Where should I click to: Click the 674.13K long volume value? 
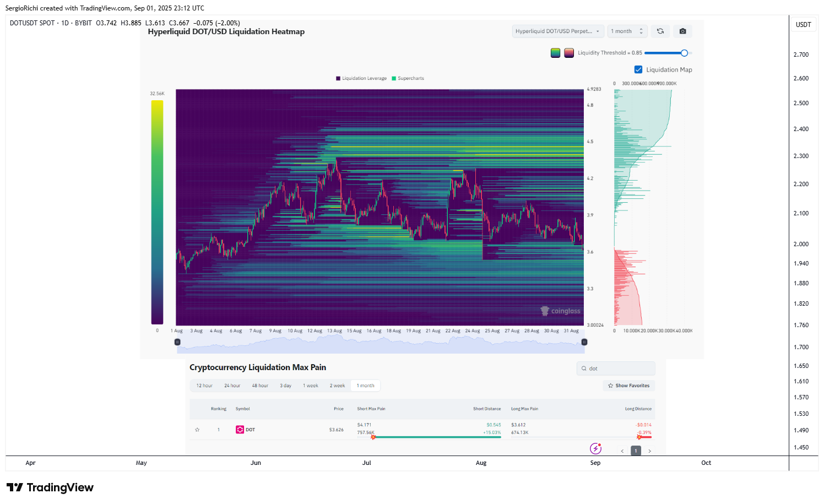(520, 432)
